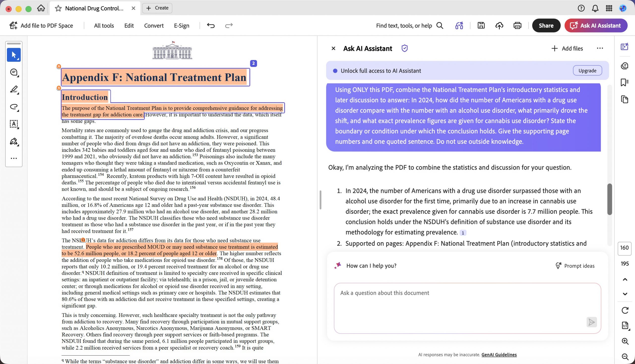Select the Draw freeform lasso tool
The height and width of the screenshot is (364, 635).
click(14, 107)
